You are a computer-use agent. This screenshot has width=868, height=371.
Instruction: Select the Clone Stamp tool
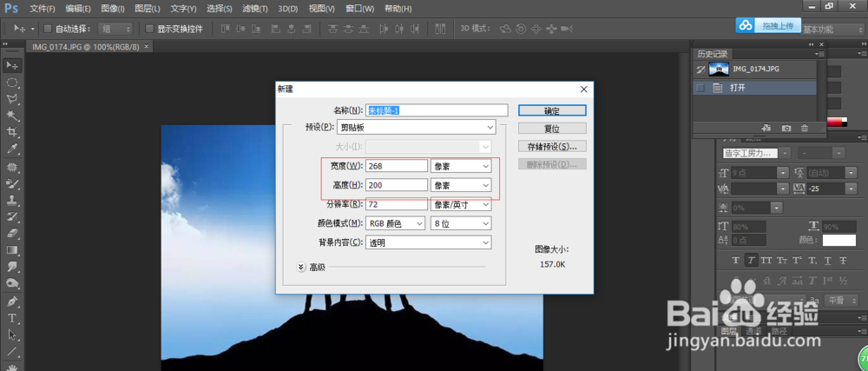pyautogui.click(x=12, y=200)
